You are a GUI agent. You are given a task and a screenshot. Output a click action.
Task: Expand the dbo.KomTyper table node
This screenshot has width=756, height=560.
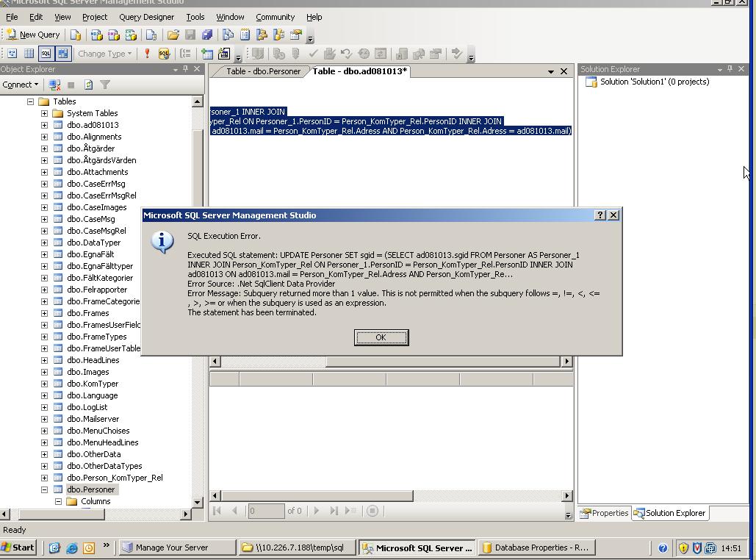44,384
